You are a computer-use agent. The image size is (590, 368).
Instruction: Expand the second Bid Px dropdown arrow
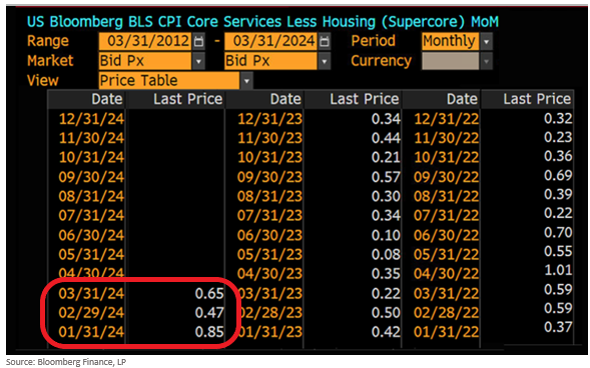pyautogui.click(x=324, y=61)
